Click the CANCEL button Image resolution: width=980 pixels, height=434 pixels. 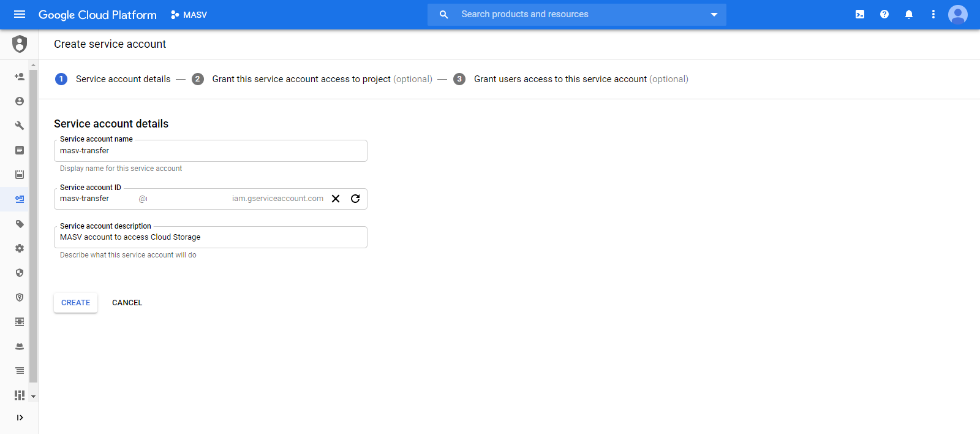click(127, 303)
